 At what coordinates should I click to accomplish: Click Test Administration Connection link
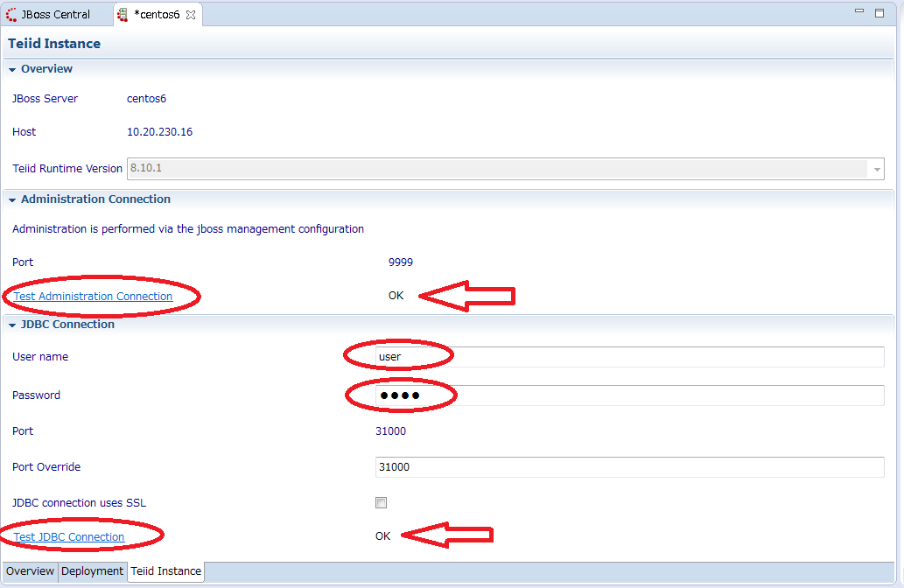pyautogui.click(x=93, y=297)
